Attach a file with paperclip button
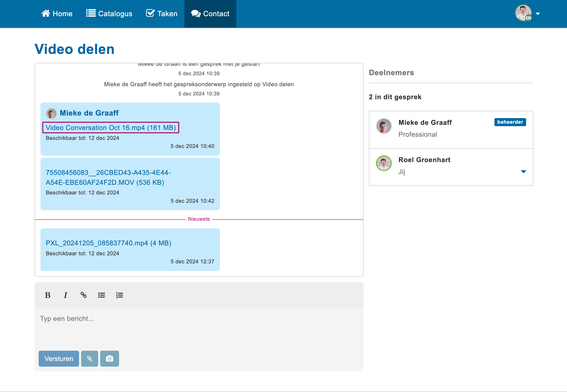 click(x=89, y=359)
